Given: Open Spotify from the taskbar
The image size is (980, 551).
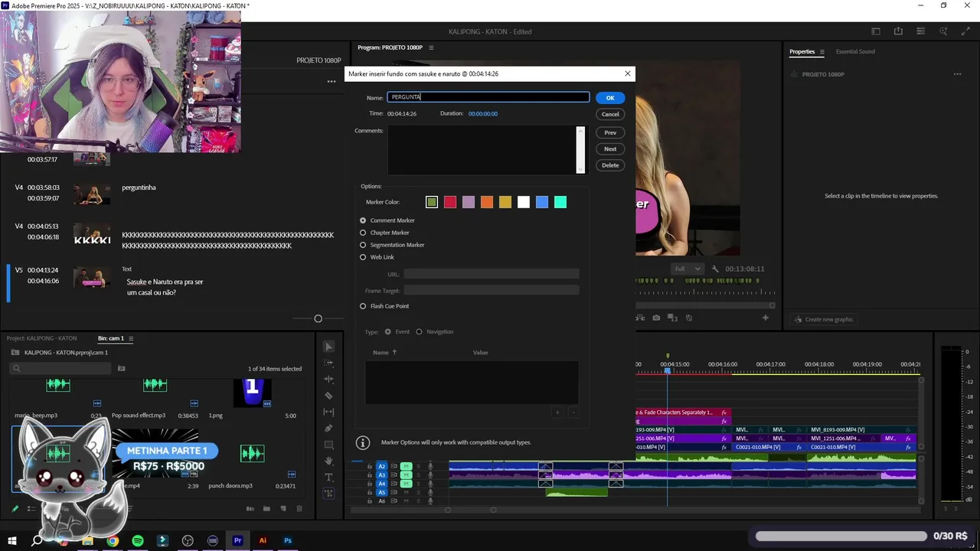Looking at the screenshot, I should point(138,540).
